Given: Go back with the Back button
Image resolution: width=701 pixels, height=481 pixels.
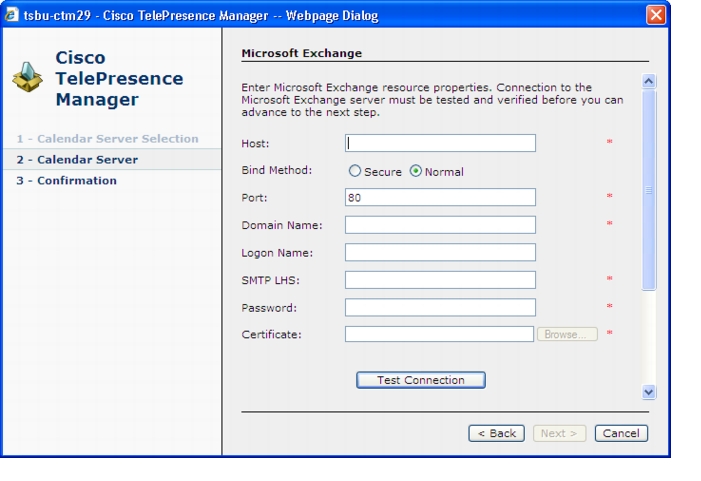Looking at the screenshot, I should point(496,433).
